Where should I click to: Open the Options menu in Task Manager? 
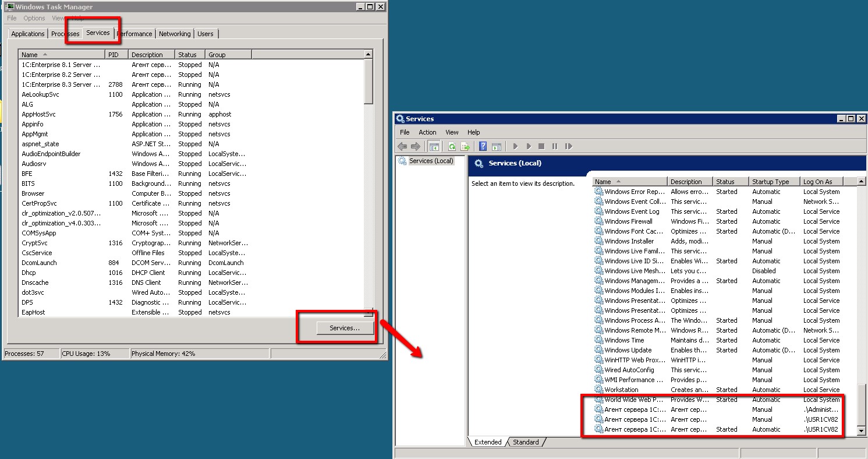point(34,18)
